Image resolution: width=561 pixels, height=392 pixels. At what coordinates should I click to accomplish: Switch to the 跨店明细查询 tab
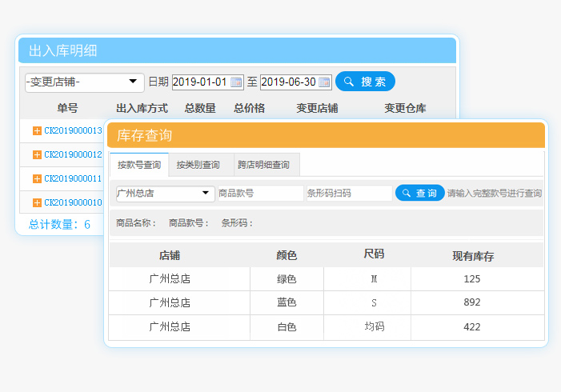click(x=263, y=165)
